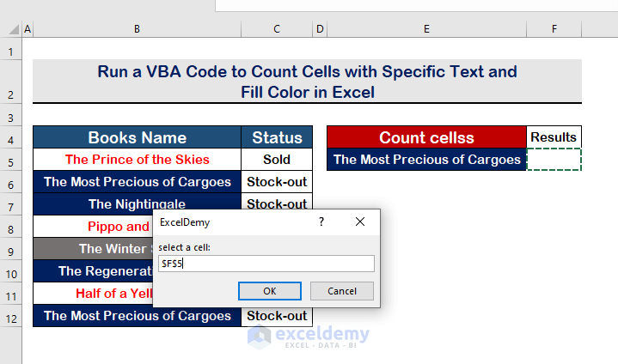Click the 'select a cell' input field
This screenshot has height=364, width=618.
point(266,264)
